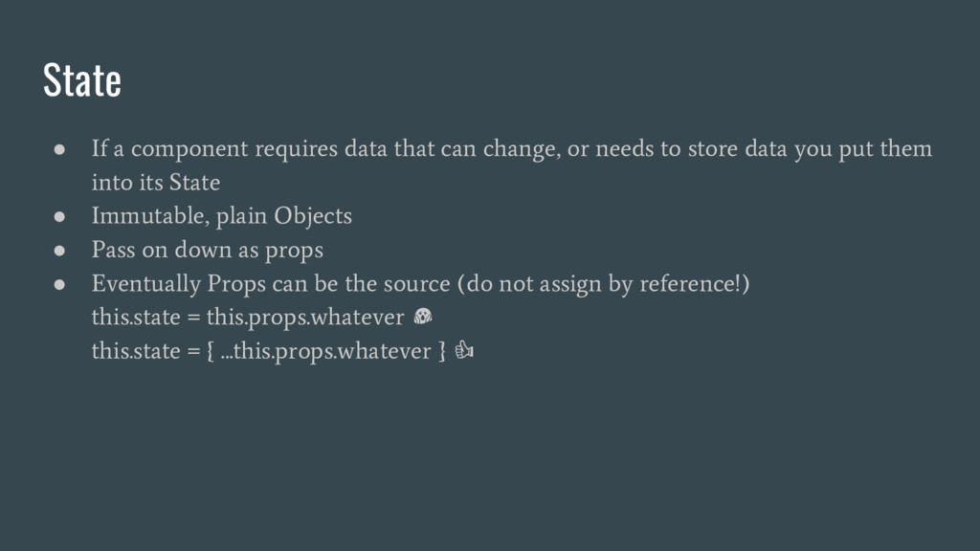Click the word 'Eventually' in the fourth bullet
980x551 pixels.
coord(146,284)
